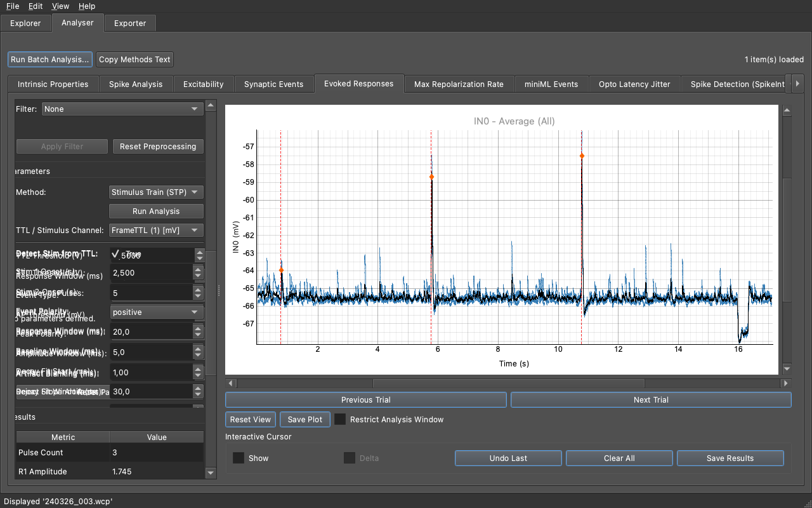The image size is (812, 508).
Task: Open the Edit menu
Action: 36,6
